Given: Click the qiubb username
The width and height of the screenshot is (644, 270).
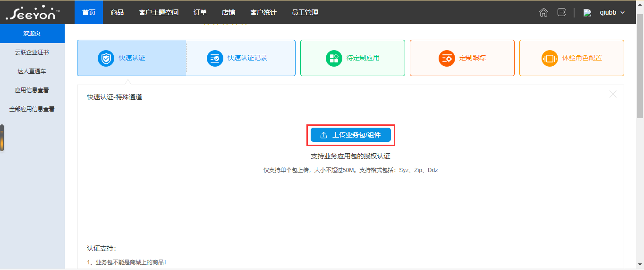Looking at the screenshot, I should pyautogui.click(x=608, y=13).
